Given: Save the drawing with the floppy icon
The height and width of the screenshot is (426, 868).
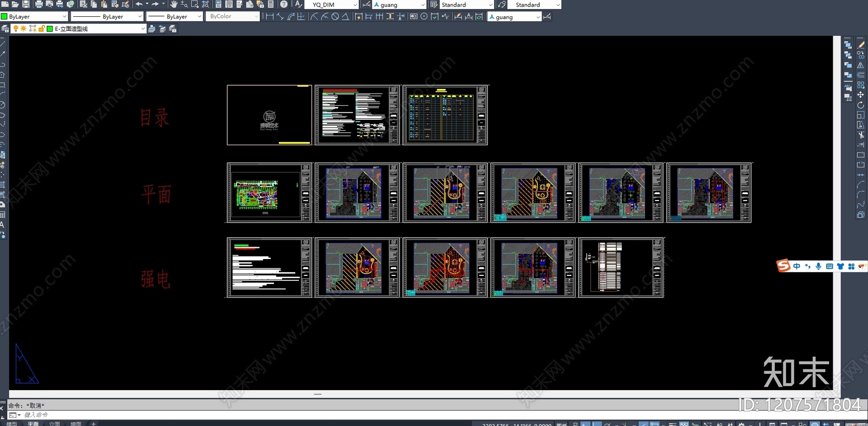Looking at the screenshot, I should [x=25, y=4].
